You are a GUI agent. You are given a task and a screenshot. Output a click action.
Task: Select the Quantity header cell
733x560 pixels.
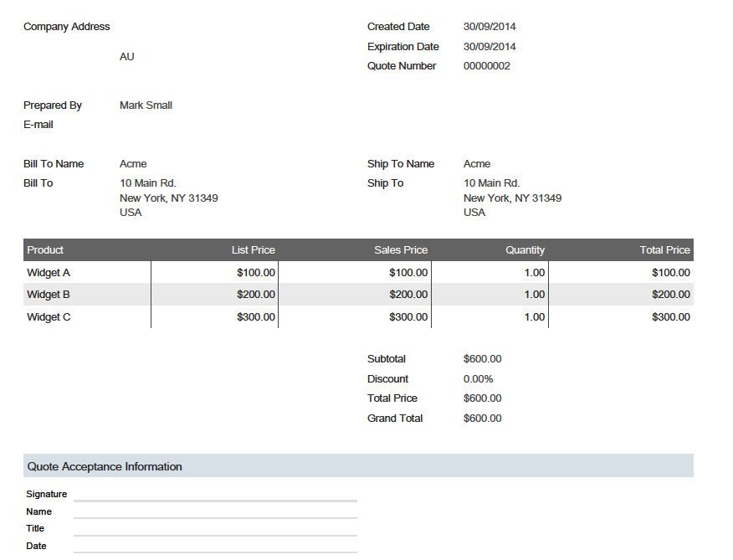coord(525,249)
